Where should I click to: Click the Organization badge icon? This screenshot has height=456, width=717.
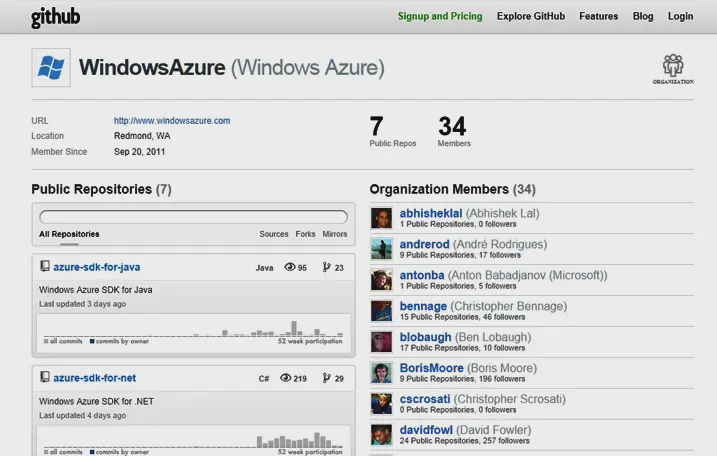coord(672,68)
